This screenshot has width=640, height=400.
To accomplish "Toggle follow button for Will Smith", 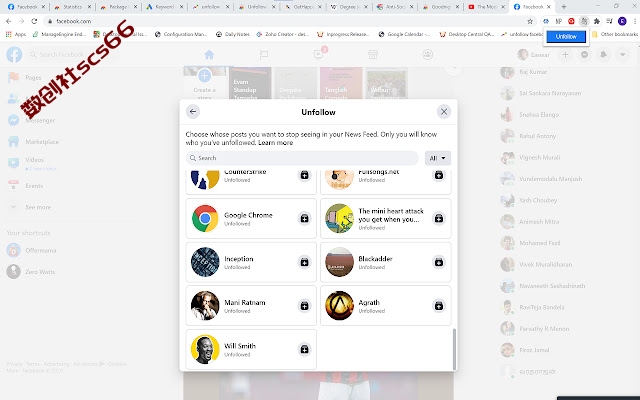I will [304, 349].
